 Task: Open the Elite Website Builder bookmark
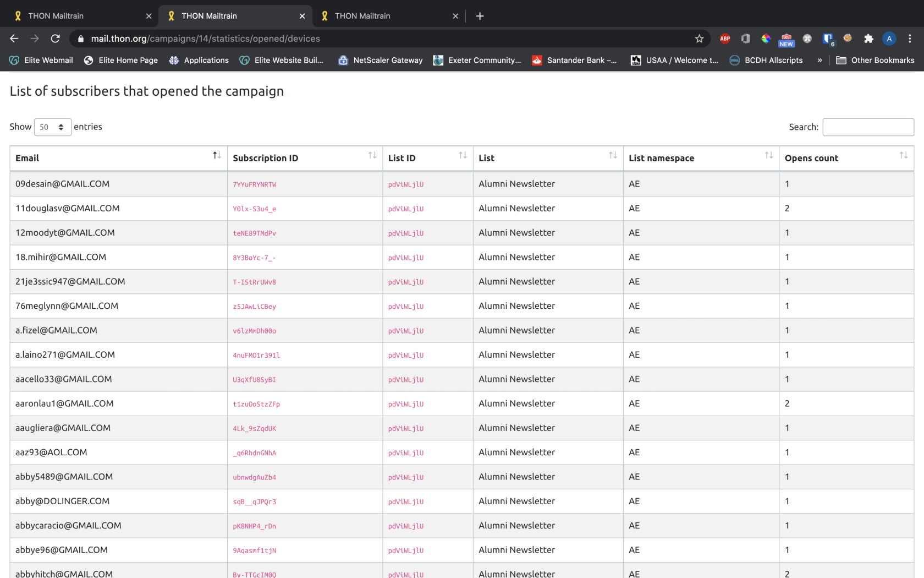[x=282, y=60]
